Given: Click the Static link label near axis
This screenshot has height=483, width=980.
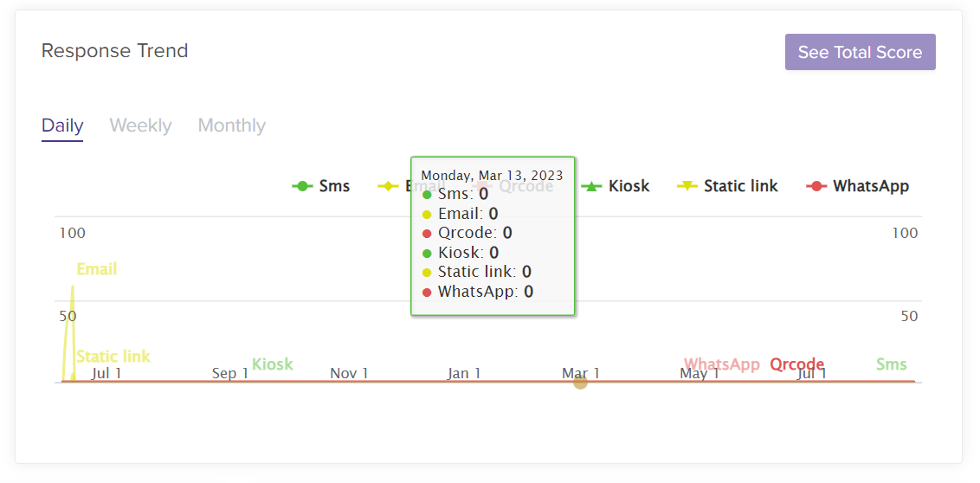Looking at the screenshot, I should click(113, 357).
